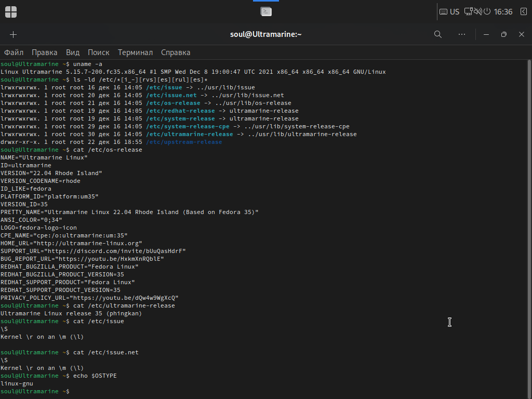Click the Linux Ultramarine 5.15.7 kernel line
Screen dimensions: 532x399
tap(193, 72)
